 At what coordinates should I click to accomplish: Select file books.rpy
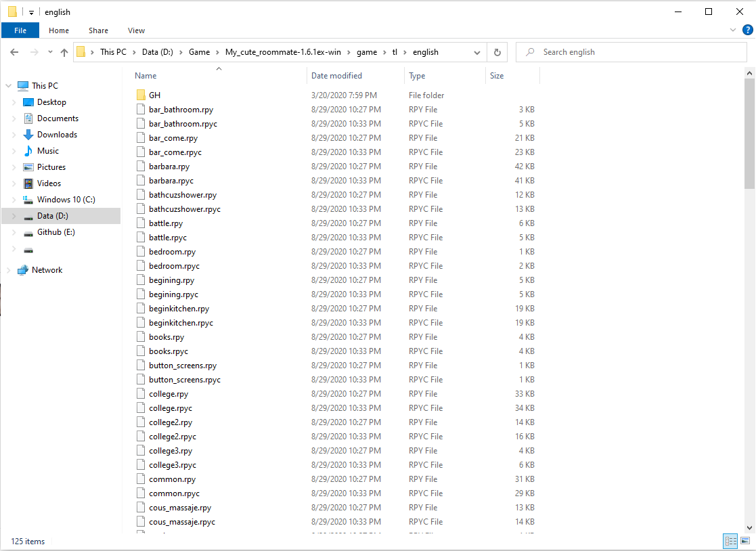click(x=166, y=337)
